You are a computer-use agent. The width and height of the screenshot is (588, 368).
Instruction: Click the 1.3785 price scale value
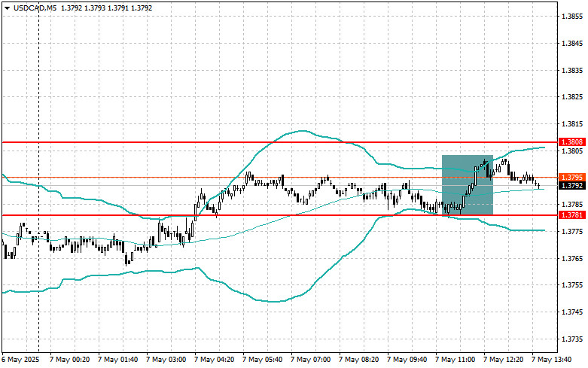[572, 205]
